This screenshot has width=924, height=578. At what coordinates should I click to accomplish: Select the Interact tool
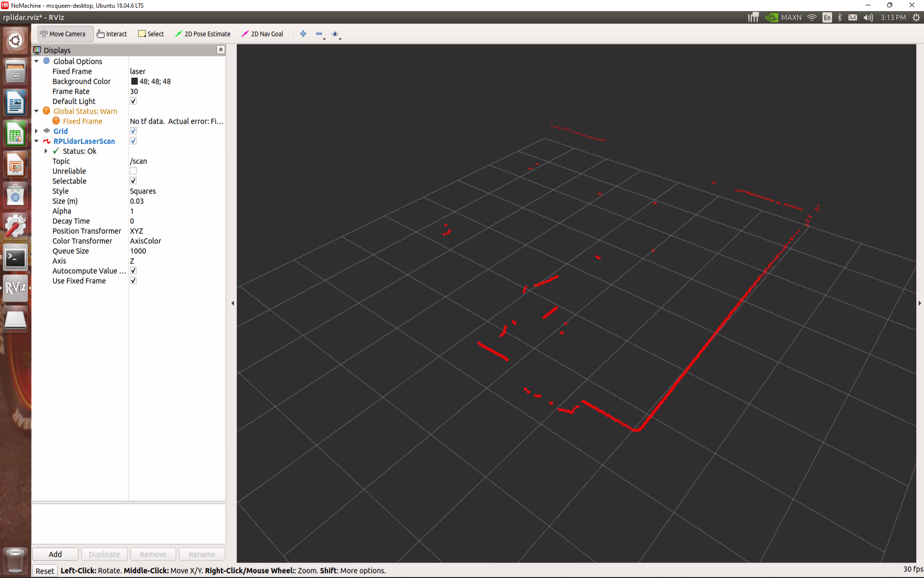coord(112,34)
